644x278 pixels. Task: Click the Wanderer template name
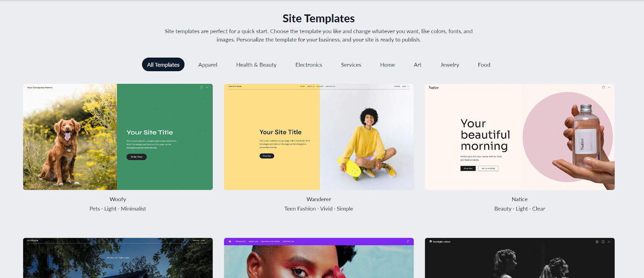[x=319, y=199]
